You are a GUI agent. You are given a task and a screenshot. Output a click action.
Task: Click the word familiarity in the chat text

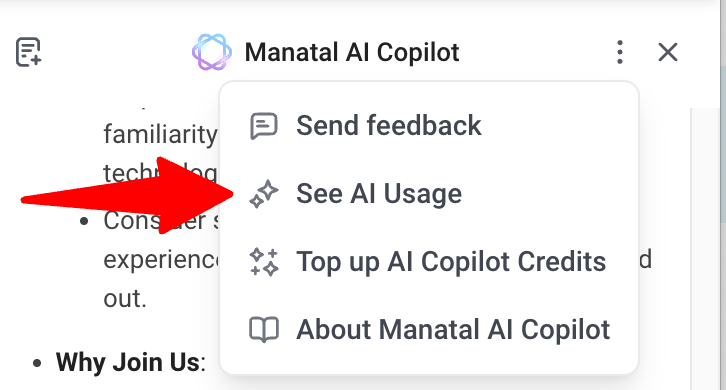160,134
